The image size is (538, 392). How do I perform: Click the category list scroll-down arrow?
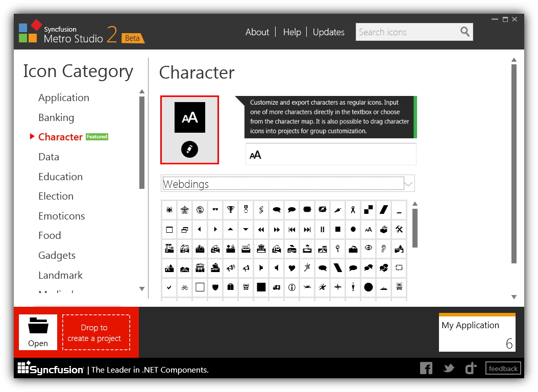[x=142, y=289]
